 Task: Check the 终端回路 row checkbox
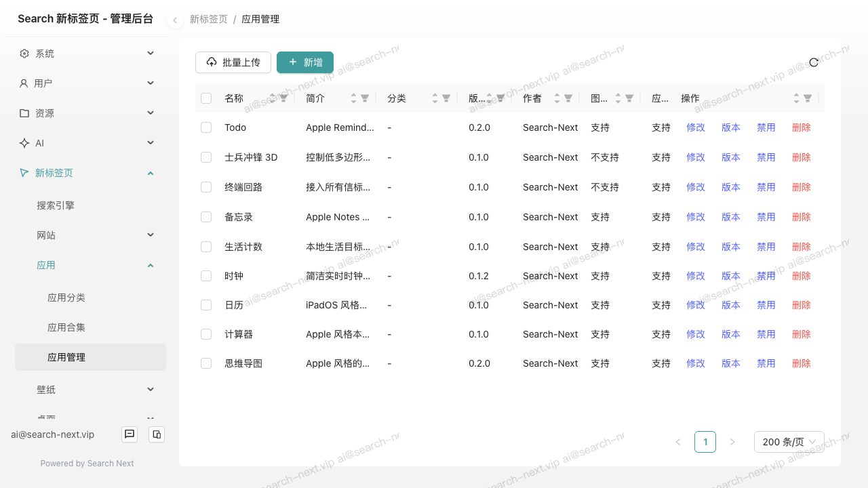206,187
